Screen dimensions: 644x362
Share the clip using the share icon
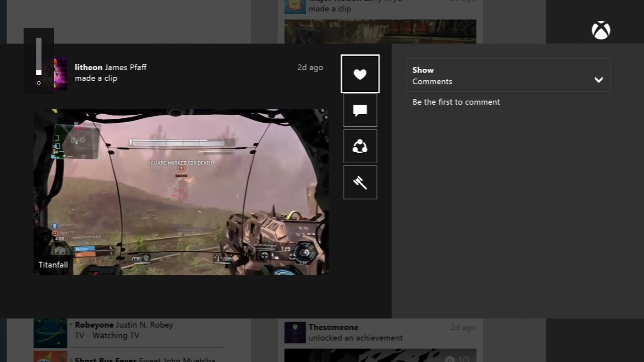click(x=360, y=147)
